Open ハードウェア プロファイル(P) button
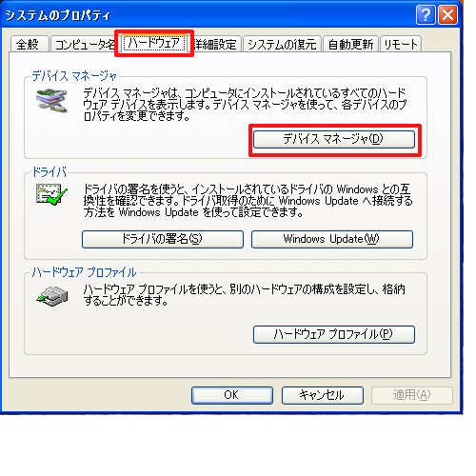The image size is (476, 476). (334, 334)
